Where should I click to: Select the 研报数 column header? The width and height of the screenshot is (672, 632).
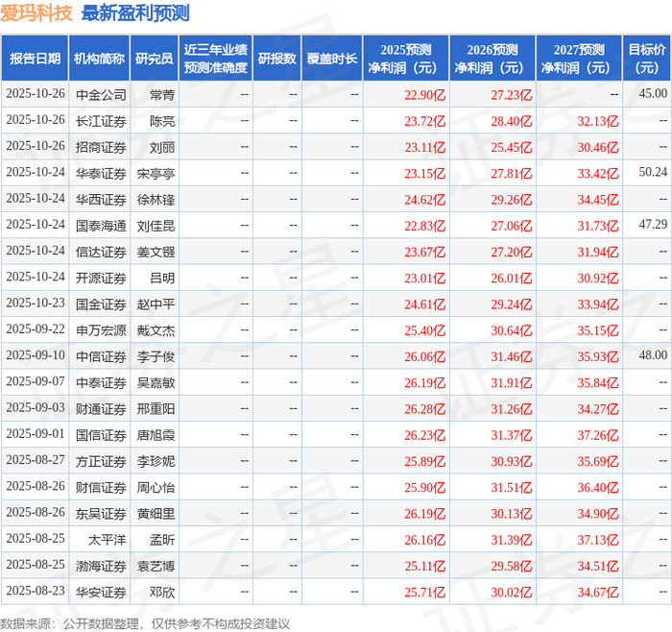click(277, 59)
